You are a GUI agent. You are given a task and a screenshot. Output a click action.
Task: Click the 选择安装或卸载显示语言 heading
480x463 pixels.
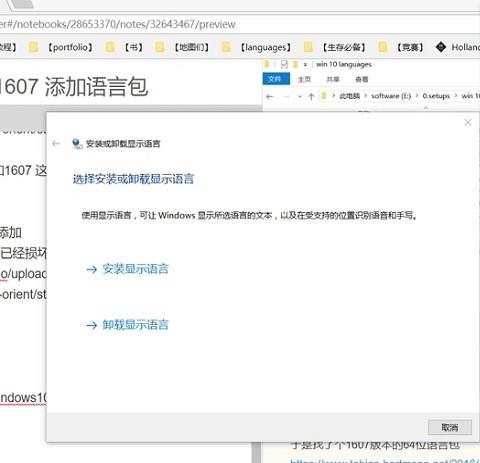click(133, 179)
